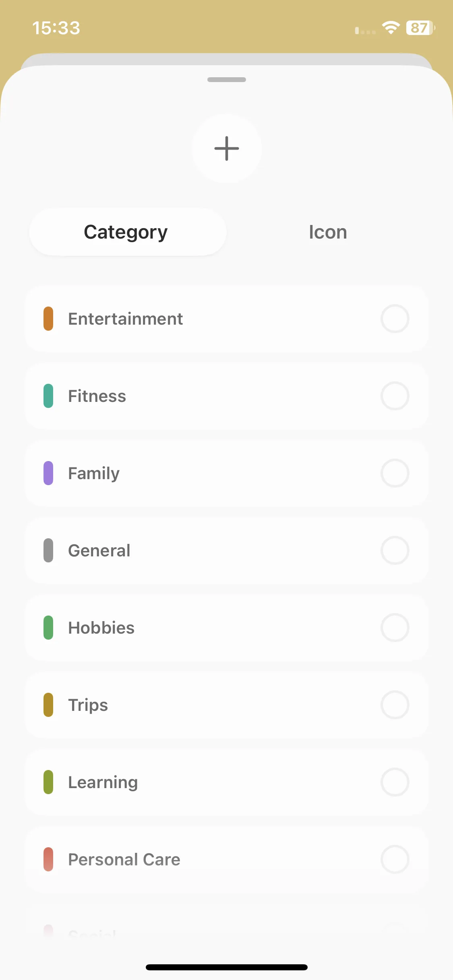This screenshot has width=453, height=980.
Task: Tap the Wi-Fi status icon
Action: (x=391, y=28)
